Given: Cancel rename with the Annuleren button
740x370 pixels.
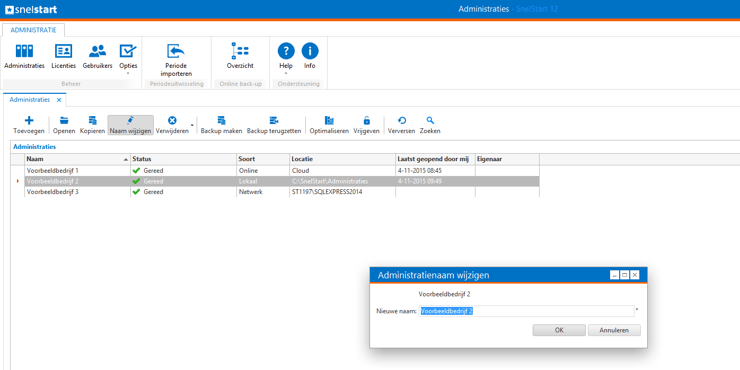Looking at the screenshot, I should [614, 330].
